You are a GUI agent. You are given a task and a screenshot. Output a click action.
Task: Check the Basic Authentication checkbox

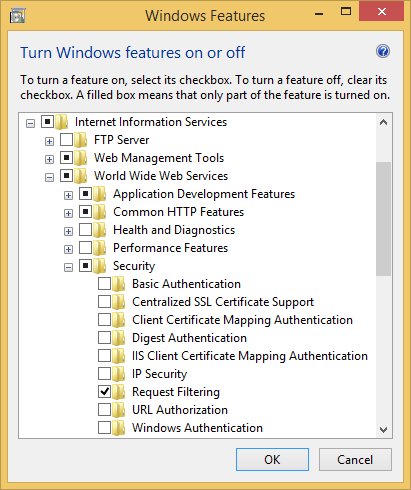[104, 284]
